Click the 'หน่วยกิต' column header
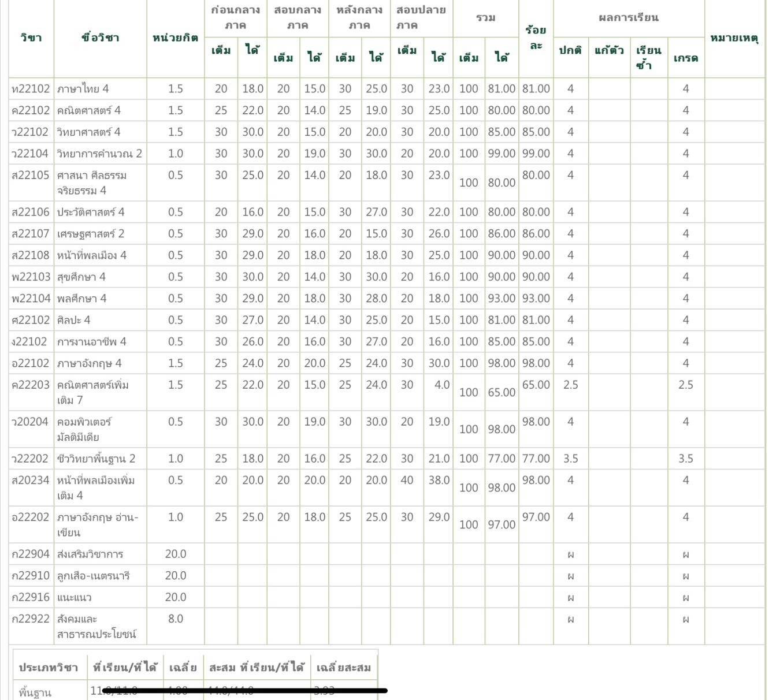The height and width of the screenshot is (700, 780). click(175, 38)
